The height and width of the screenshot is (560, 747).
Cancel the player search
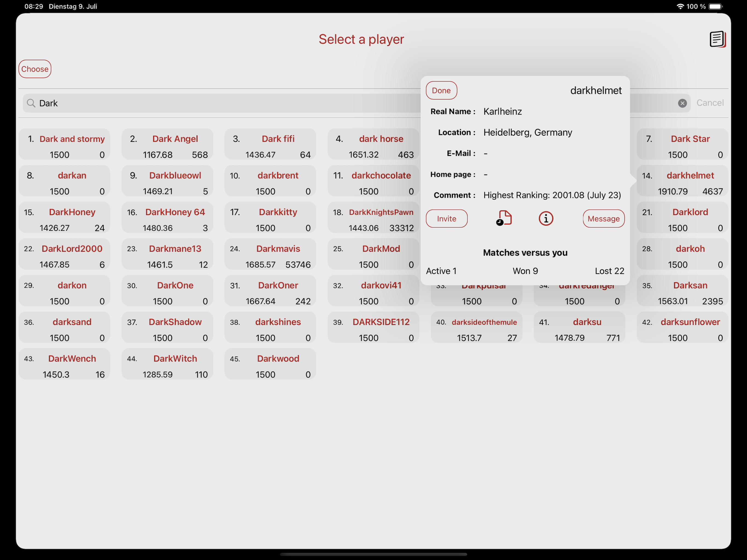710,103
